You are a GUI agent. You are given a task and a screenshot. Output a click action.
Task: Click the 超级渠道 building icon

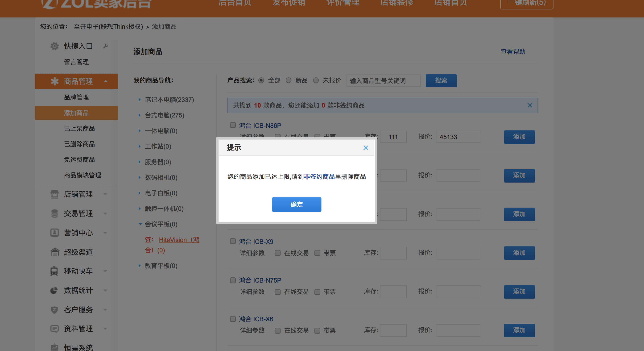pos(55,252)
